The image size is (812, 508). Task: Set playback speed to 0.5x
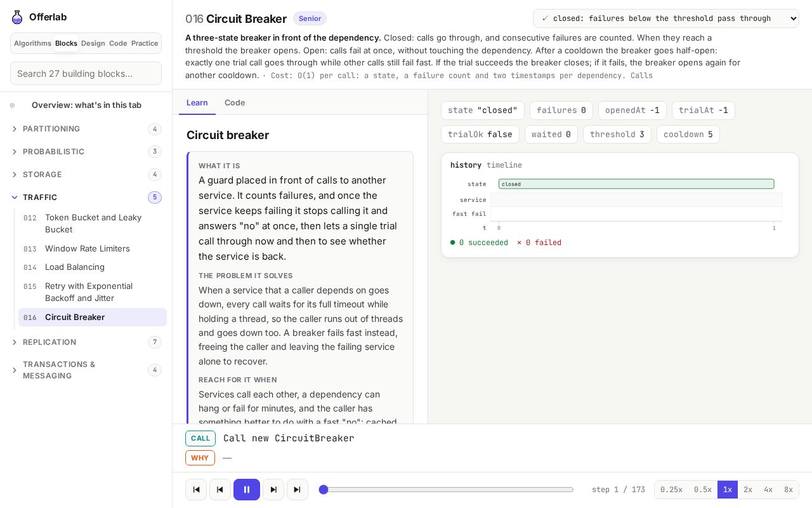point(703,490)
